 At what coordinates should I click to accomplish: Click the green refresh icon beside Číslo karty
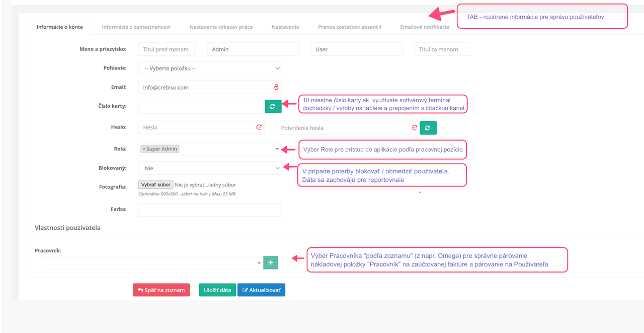[x=273, y=106]
